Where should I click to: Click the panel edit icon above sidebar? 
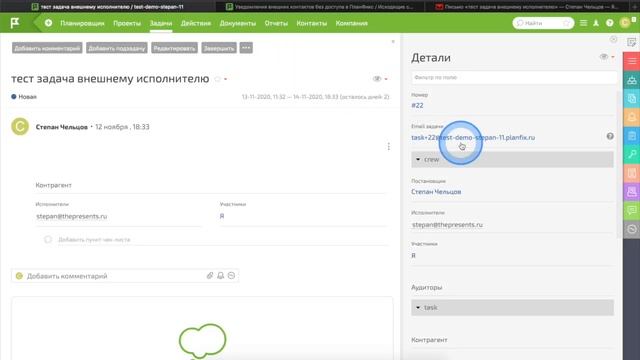pos(631,42)
